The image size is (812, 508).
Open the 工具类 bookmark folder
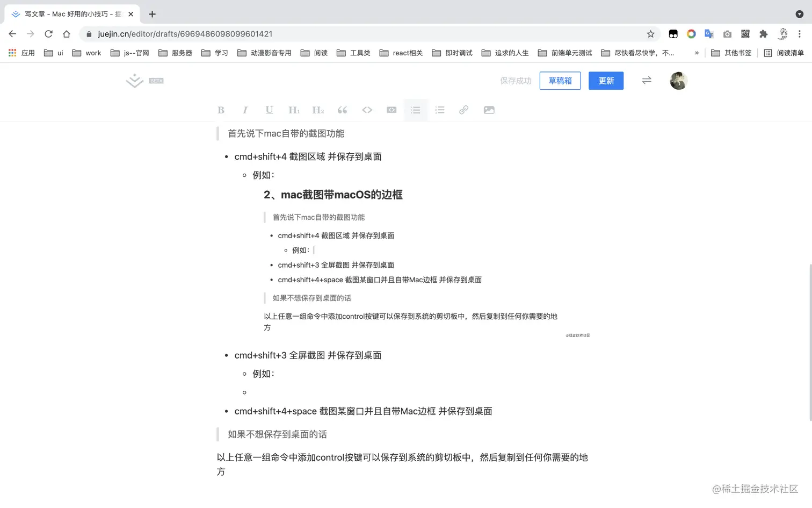[353, 53]
